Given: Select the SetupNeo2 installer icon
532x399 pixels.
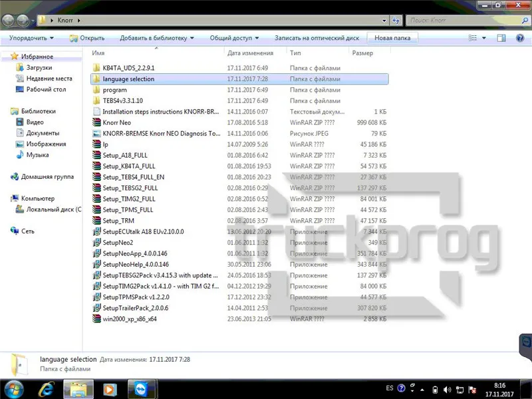Looking at the screenshot, I should (96, 242).
